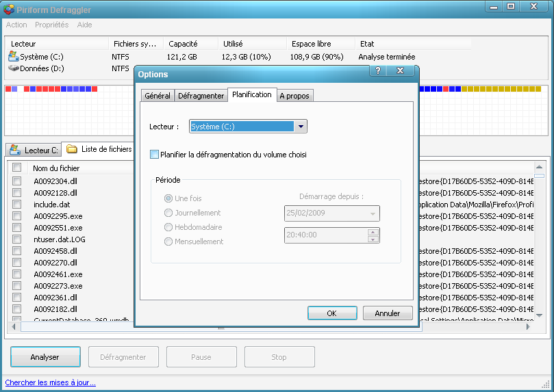This screenshot has height=392, width=554.
Task: Sort by the Espace libre column header
Action: tap(320, 44)
